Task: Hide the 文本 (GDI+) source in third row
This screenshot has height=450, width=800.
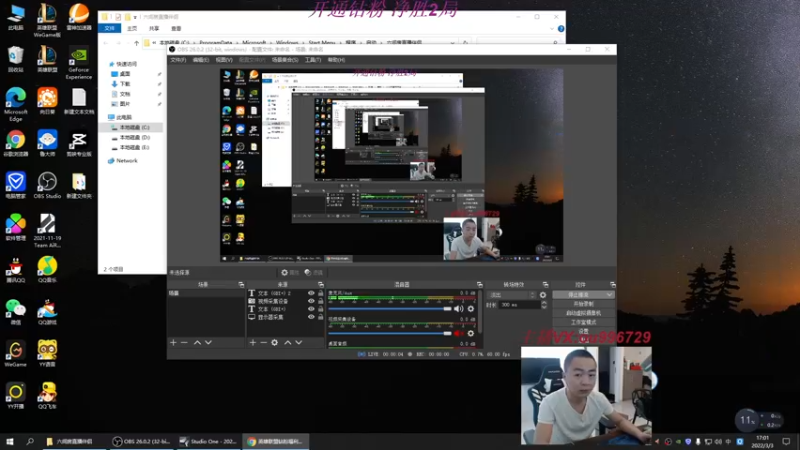Action: (x=311, y=309)
